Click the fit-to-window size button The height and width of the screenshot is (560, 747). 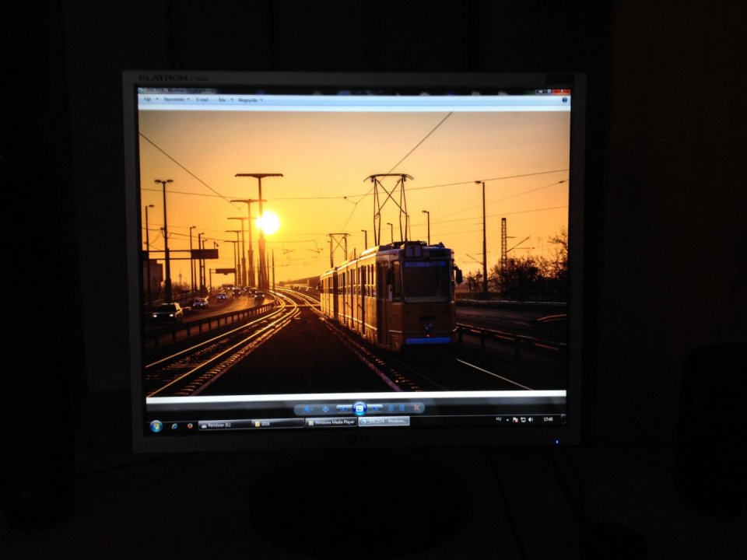(325, 409)
